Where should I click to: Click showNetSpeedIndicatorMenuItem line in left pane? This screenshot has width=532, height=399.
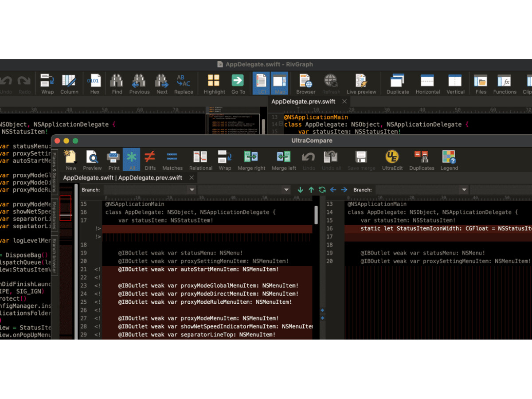tap(215, 326)
